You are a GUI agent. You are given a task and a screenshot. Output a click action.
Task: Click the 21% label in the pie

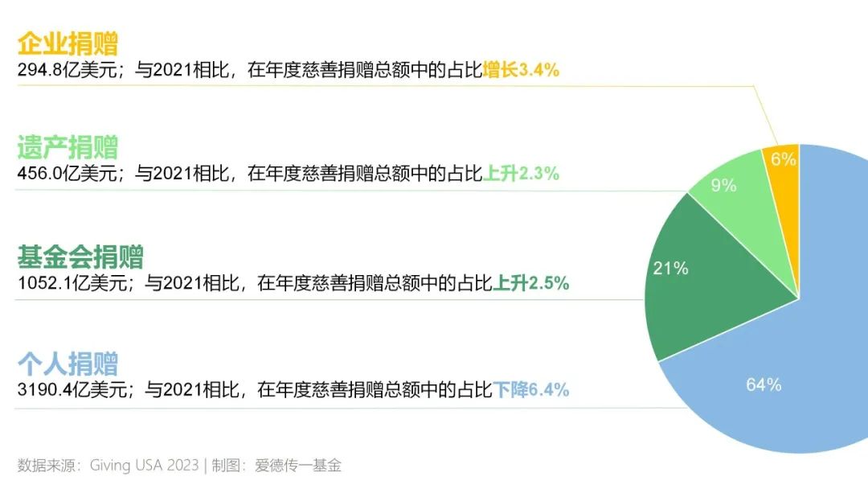(670, 268)
